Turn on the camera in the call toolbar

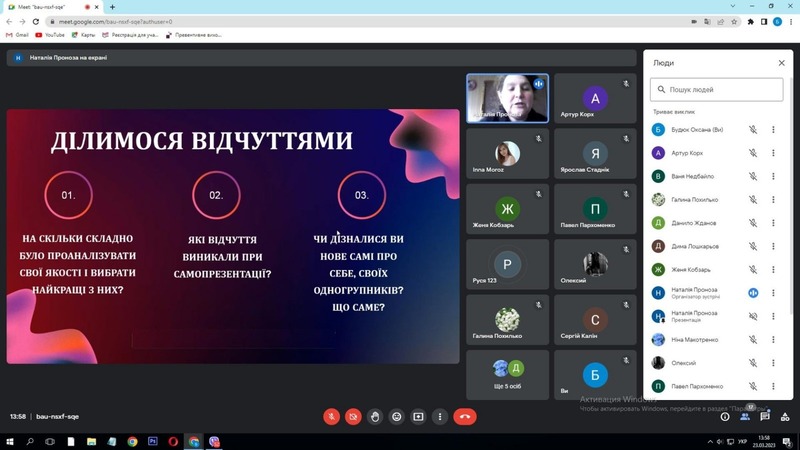pos(353,416)
